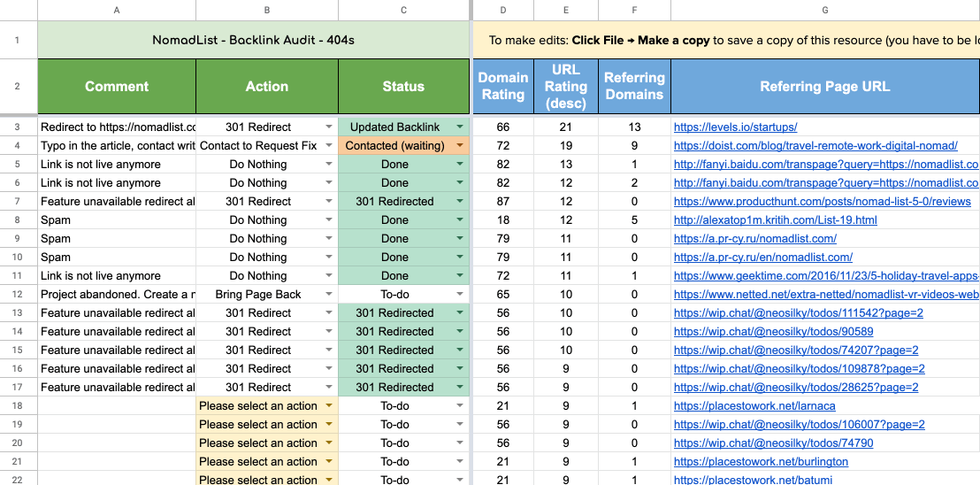Click the alexatop1m.kritih.com List-19 link

pos(775,220)
